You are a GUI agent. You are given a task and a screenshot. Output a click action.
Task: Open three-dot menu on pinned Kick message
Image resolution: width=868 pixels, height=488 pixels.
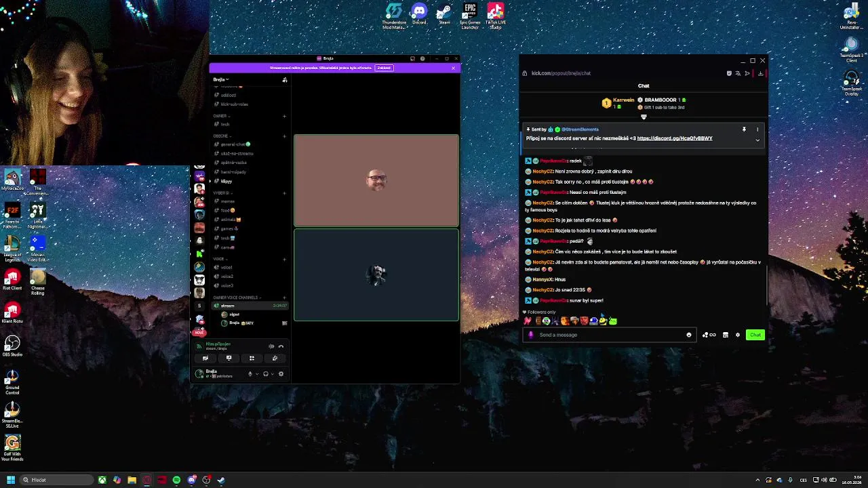click(757, 129)
